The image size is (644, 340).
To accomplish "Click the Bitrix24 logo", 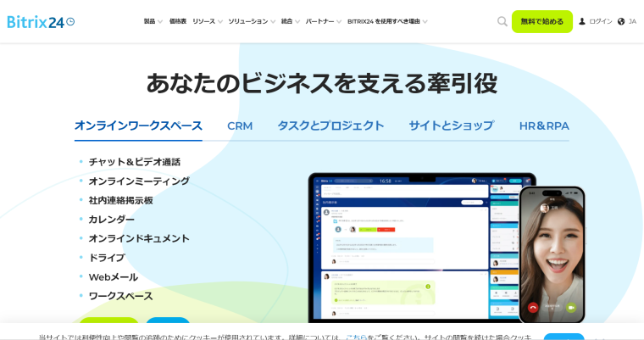I will pos(40,21).
